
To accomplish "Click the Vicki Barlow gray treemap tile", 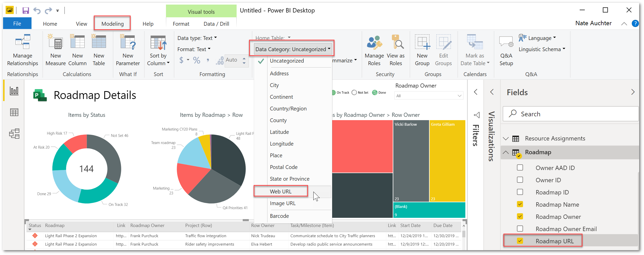I will coord(411,161).
